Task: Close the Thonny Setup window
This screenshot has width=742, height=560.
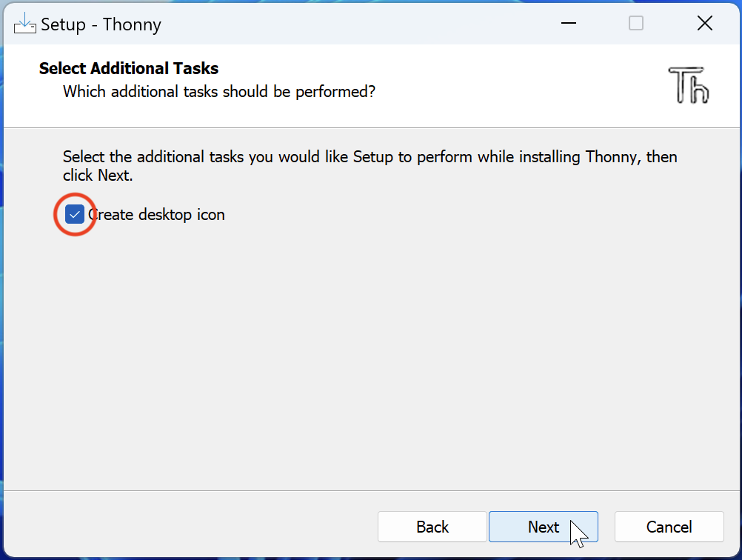Action: [704, 24]
